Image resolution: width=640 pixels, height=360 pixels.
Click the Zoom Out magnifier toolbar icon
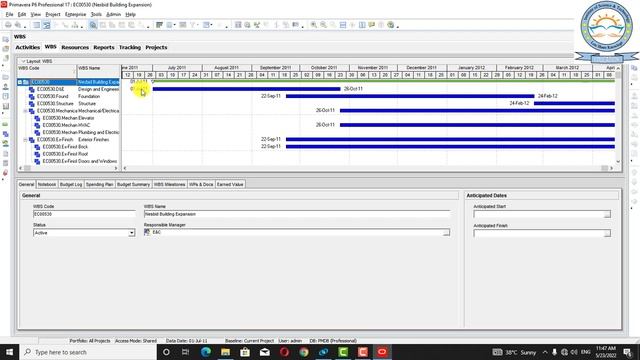pos(323,25)
